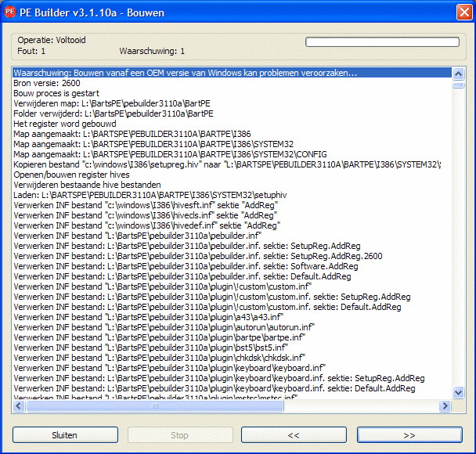The height and width of the screenshot is (454, 476).
Task: Click the log's vertical scroll up arrow
Action: (458, 74)
